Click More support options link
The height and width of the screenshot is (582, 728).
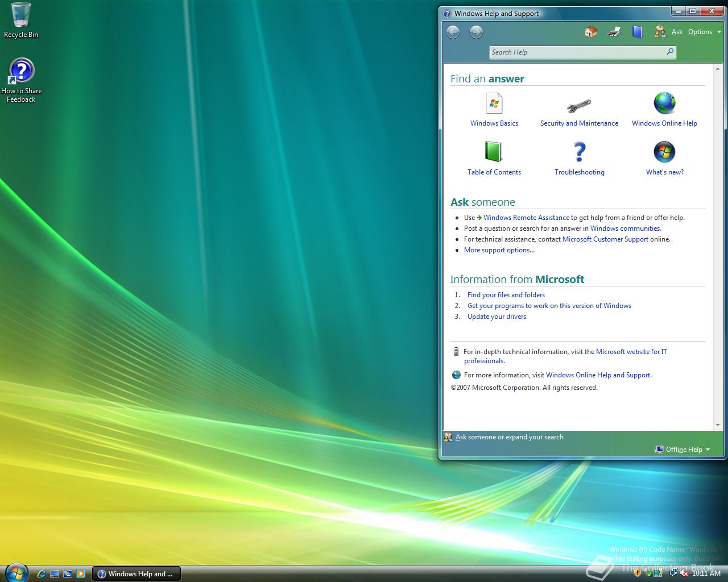(x=499, y=250)
